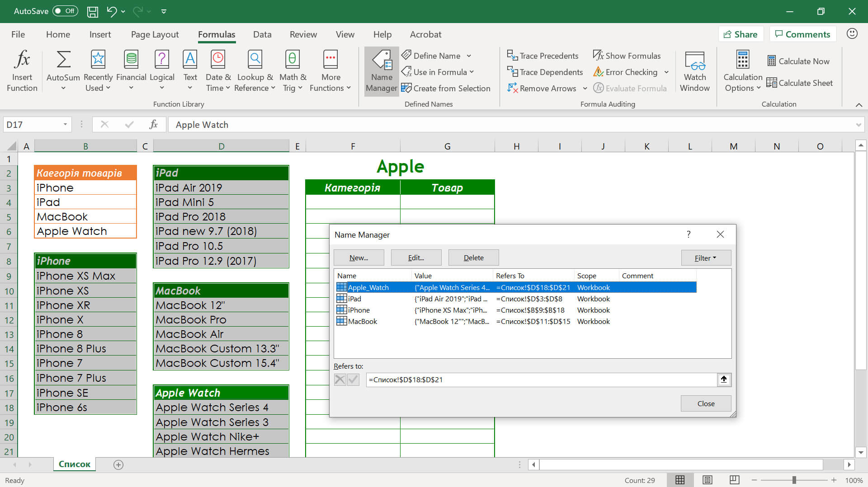The height and width of the screenshot is (487, 868).
Task: Enable Normal view in the status bar
Action: [680, 480]
